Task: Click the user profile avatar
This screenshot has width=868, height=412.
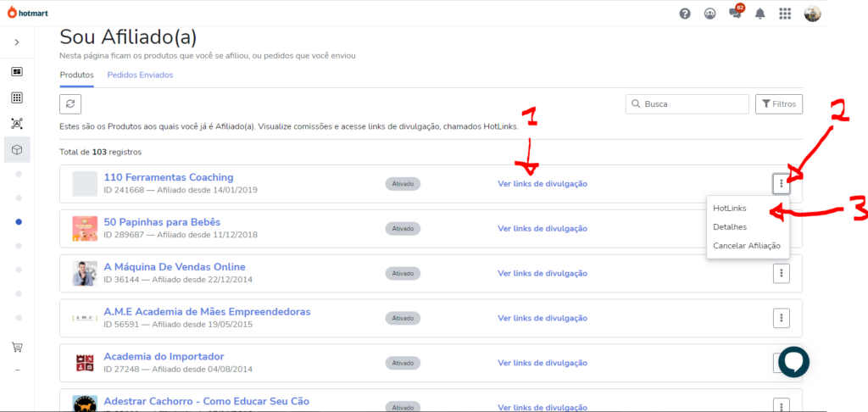Action: point(812,14)
